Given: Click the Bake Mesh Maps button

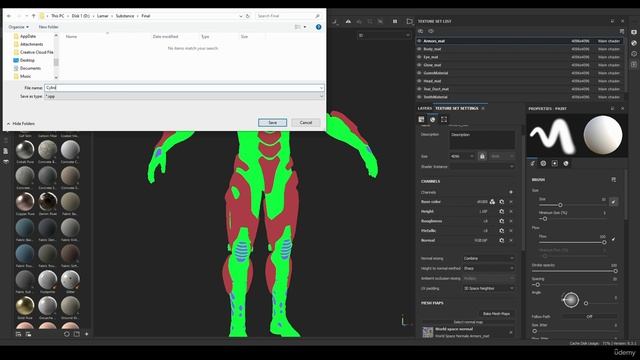Looking at the screenshot, I should (x=496, y=313).
